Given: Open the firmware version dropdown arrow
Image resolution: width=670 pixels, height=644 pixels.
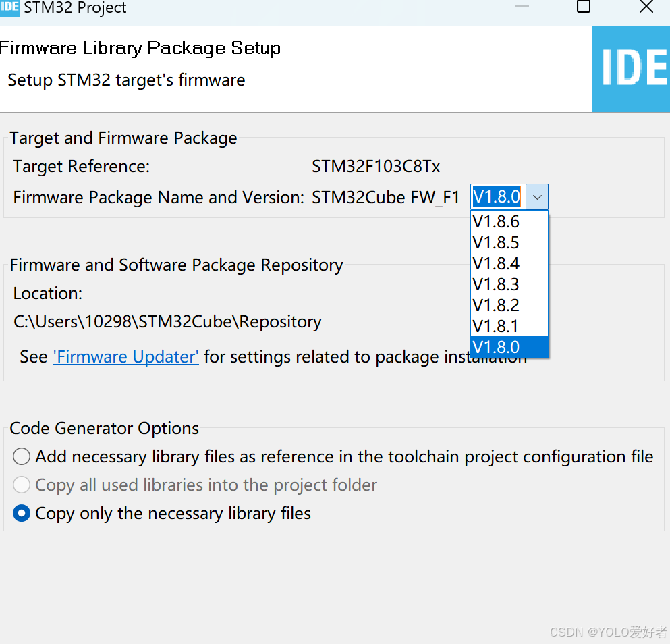Looking at the screenshot, I should (x=537, y=197).
